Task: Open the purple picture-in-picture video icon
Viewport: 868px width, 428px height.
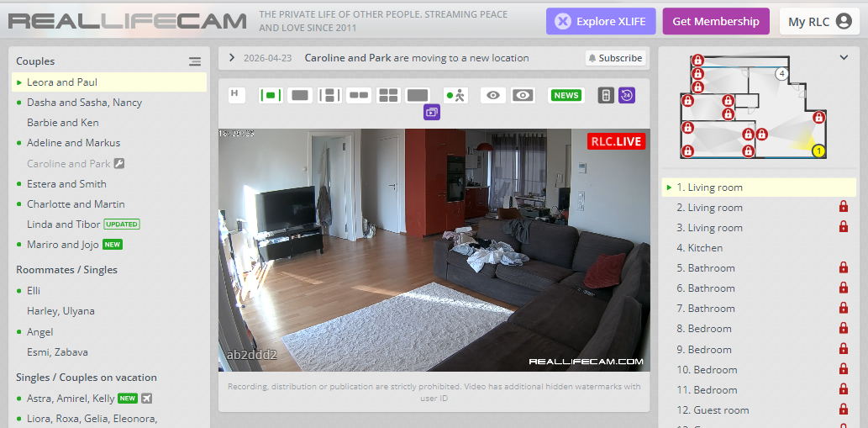Action: coord(432,113)
